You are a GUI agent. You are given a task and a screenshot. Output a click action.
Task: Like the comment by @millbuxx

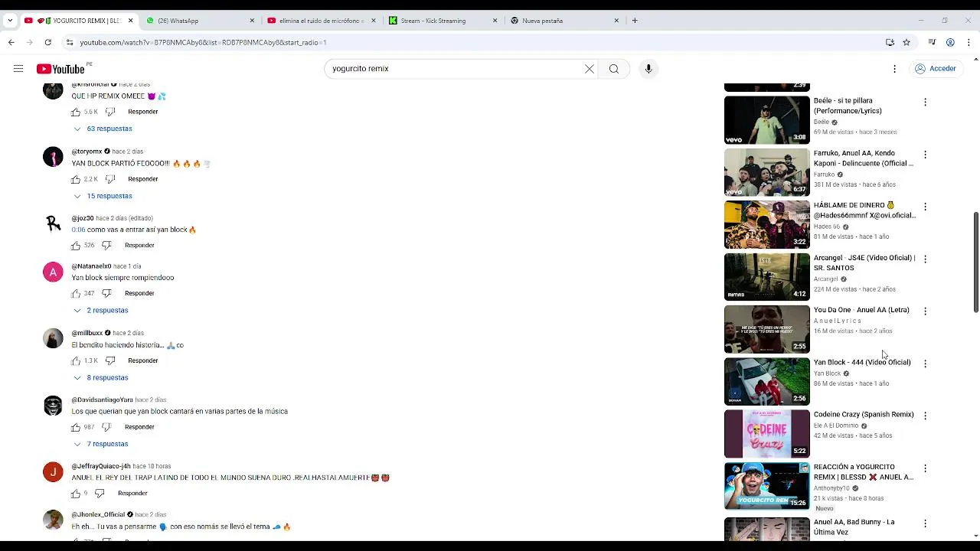point(76,360)
